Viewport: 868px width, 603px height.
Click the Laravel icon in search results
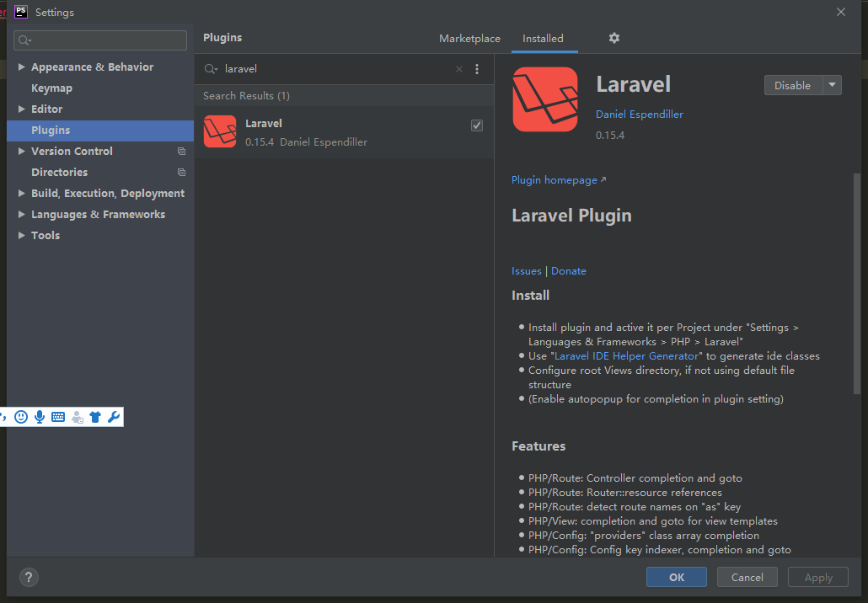(220, 131)
